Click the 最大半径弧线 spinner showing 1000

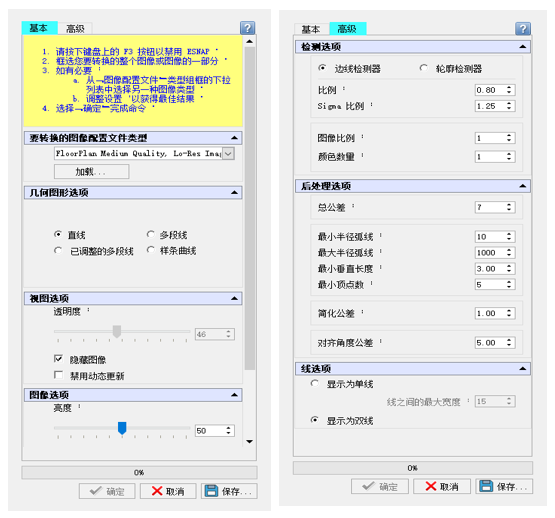(495, 252)
